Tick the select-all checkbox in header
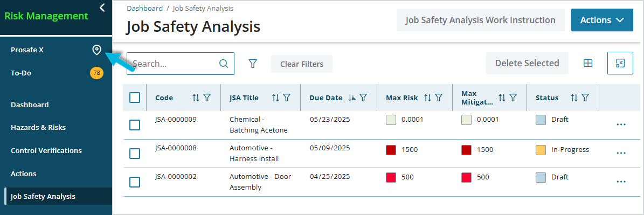Viewport: 644px width, 215px height. [x=135, y=98]
